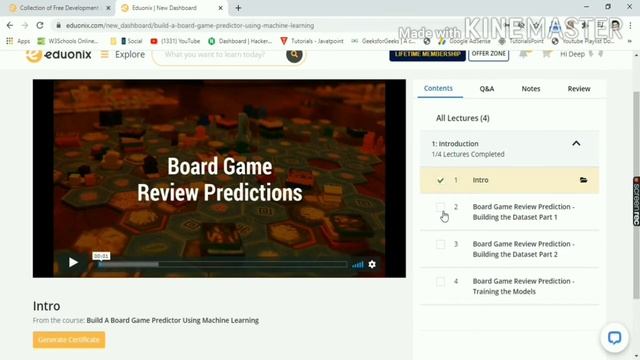This screenshot has width=640, height=360.
Task: Open the Social bookmark folder
Action: (131, 41)
